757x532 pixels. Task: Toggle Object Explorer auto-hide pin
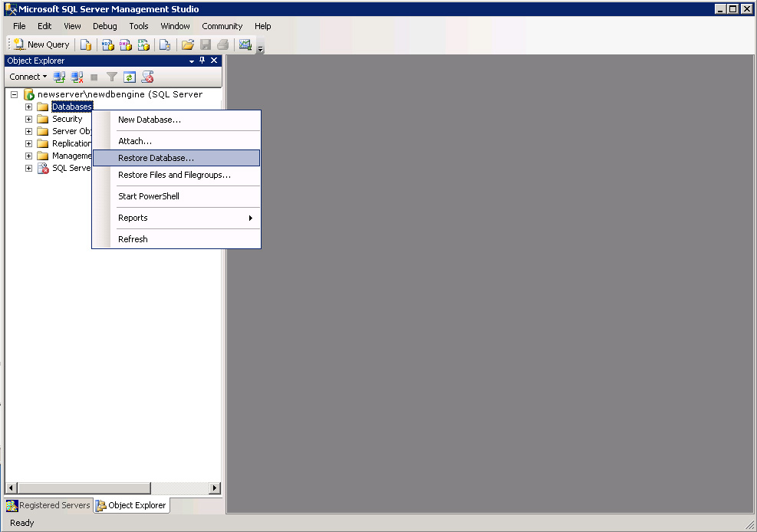coord(202,61)
